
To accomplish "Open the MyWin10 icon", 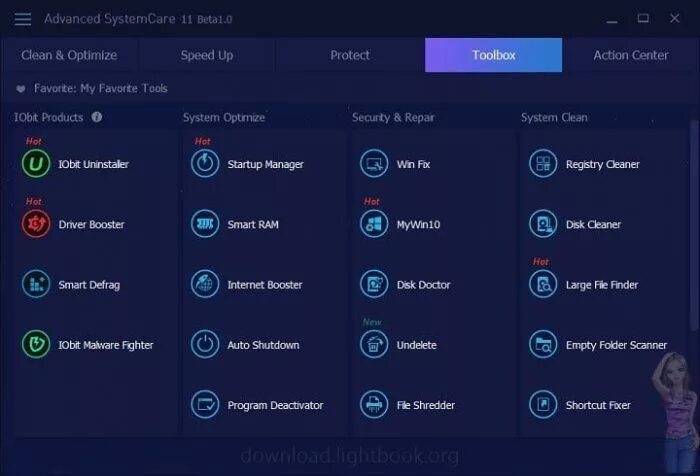I will (374, 224).
